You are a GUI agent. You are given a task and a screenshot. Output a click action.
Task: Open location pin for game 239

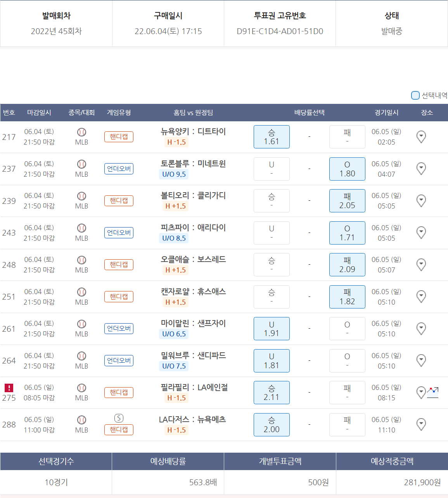[421, 201]
